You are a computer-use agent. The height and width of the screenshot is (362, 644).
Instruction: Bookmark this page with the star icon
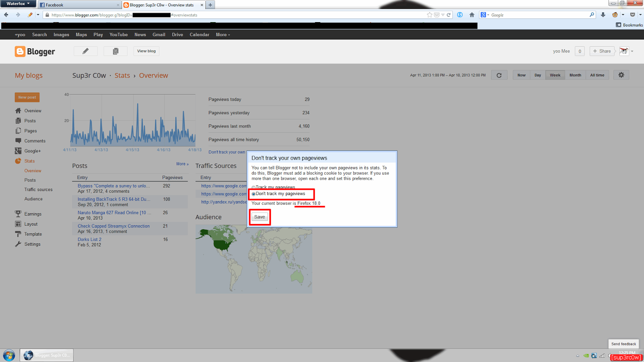[429, 15]
